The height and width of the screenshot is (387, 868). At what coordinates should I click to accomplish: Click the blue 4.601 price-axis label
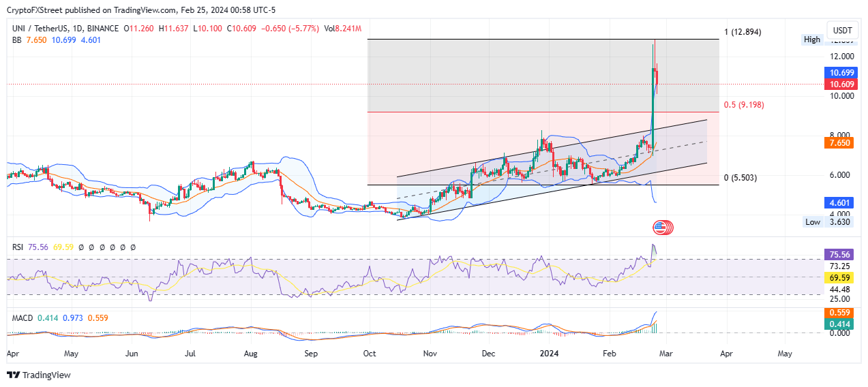838,202
